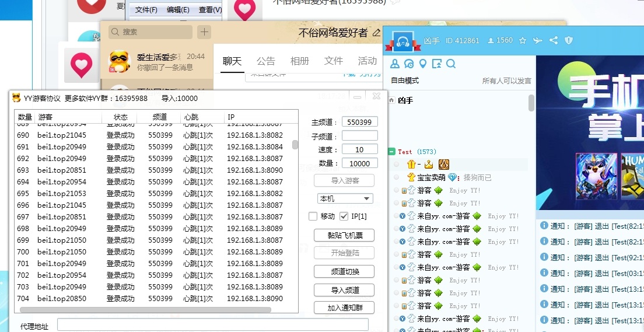Click the 手机 game ad banner in YY
The width and height of the screenshot is (644, 332).
[590, 132]
